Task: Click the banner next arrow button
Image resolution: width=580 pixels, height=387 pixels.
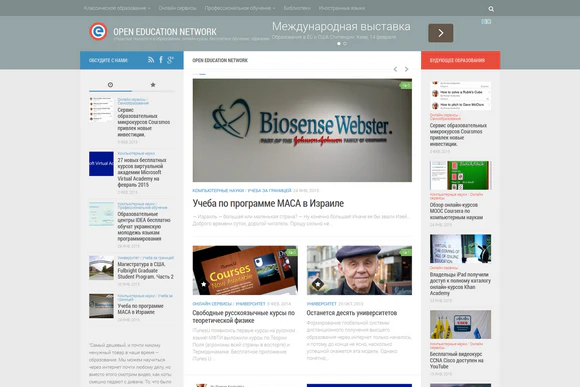Action: pyautogui.click(x=441, y=33)
